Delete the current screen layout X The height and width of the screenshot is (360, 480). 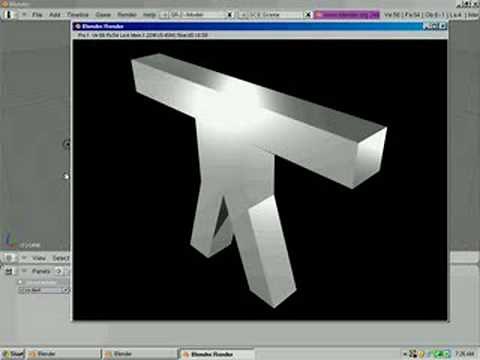[x=230, y=15]
